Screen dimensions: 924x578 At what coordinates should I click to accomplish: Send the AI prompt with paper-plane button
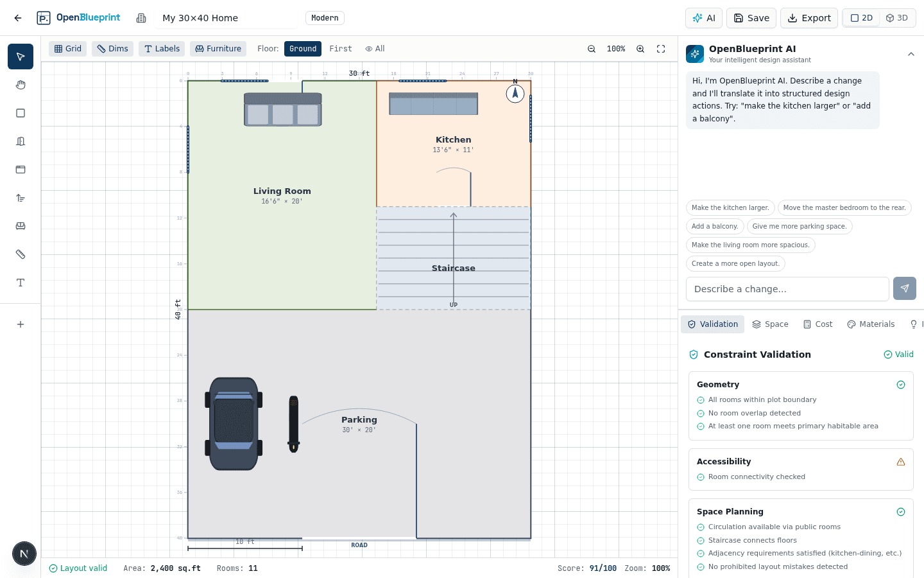click(x=905, y=289)
